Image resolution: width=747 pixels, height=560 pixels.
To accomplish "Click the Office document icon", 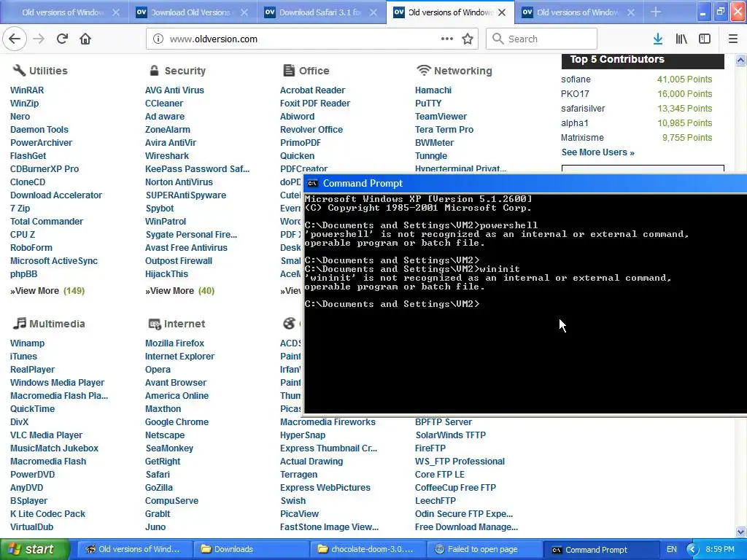I will click(x=289, y=71).
